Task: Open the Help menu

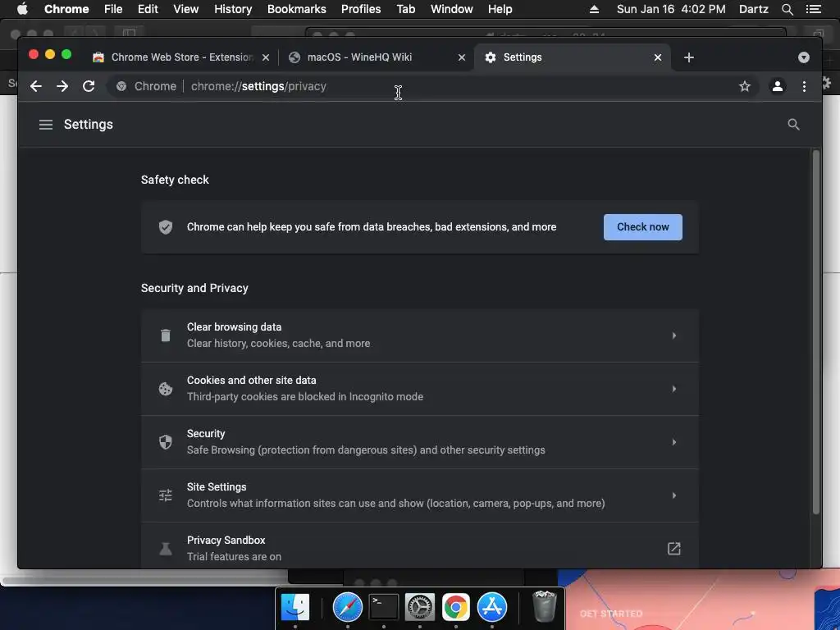Action: click(500, 9)
